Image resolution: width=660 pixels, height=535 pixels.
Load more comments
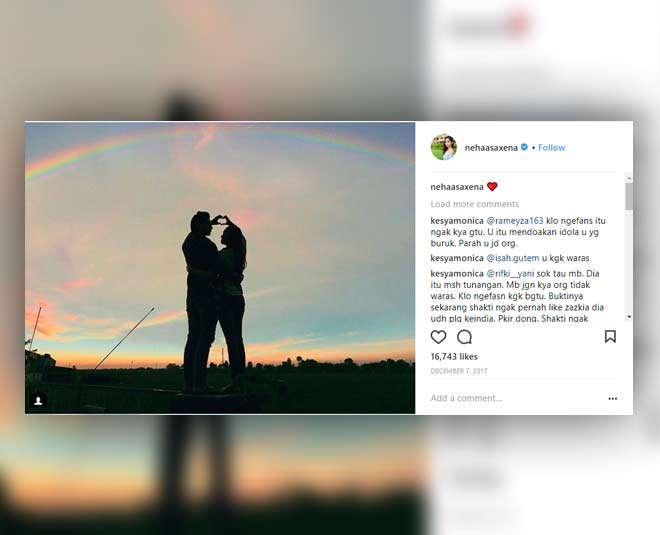click(474, 204)
